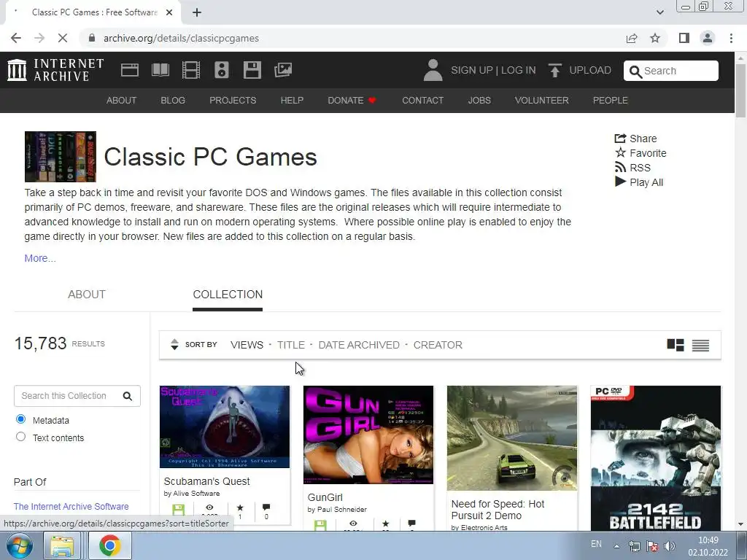The image size is (747, 560).
Task: Open The Internet Archive Software link
Action: tap(71, 507)
